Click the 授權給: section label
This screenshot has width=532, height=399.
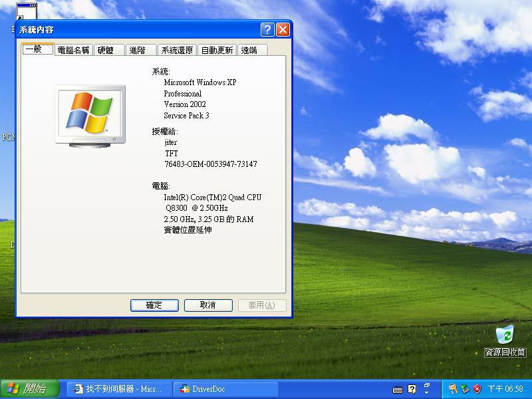pyautogui.click(x=165, y=132)
